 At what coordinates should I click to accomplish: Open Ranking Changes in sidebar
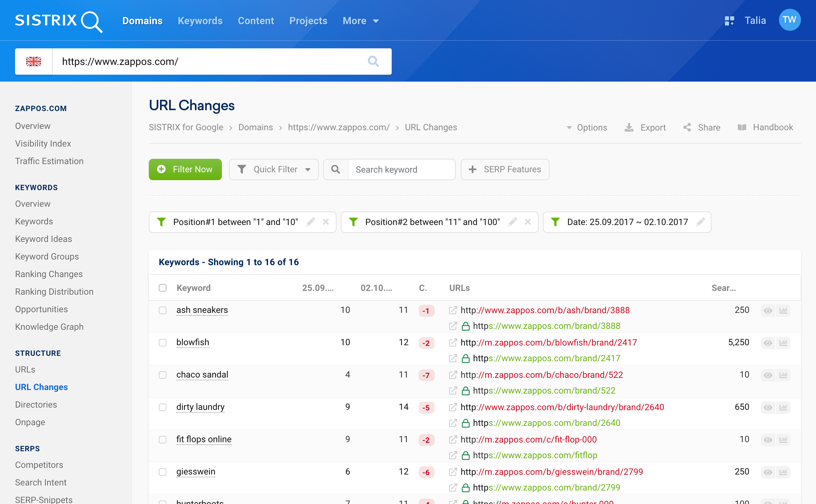click(x=49, y=274)
